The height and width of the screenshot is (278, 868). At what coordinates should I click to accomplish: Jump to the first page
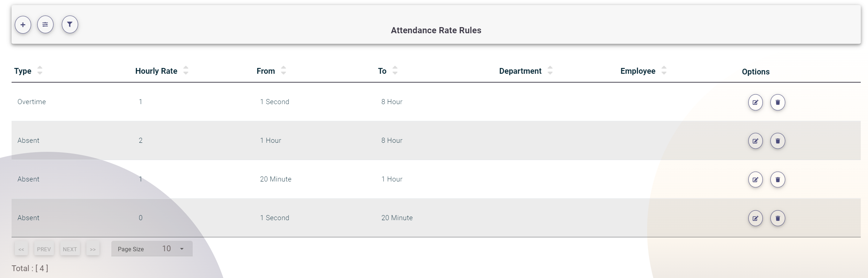(21, 249)
